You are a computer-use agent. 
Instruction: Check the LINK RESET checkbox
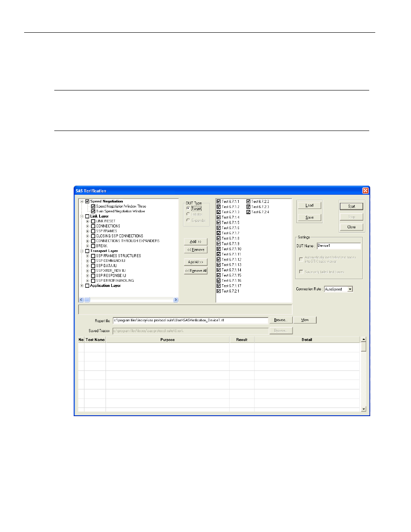(x=93, y=221)
